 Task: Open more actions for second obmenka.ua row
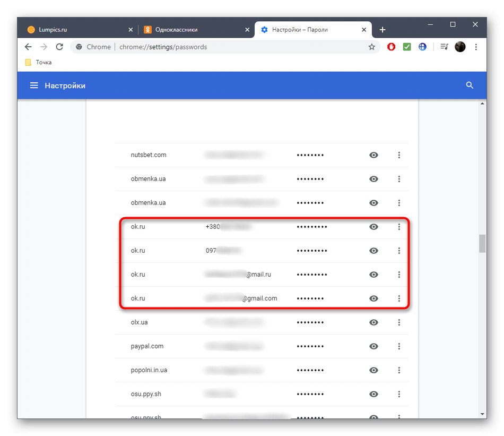pos(399,203)
